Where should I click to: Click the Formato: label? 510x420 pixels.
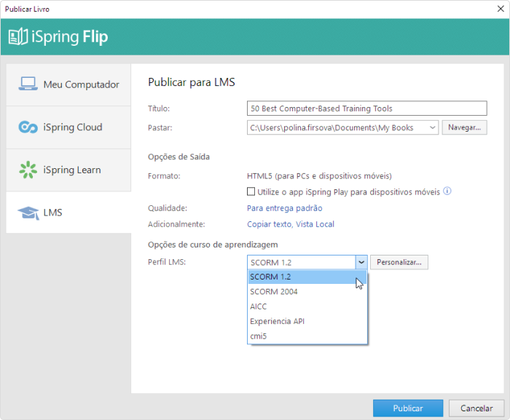click(164, 176)
